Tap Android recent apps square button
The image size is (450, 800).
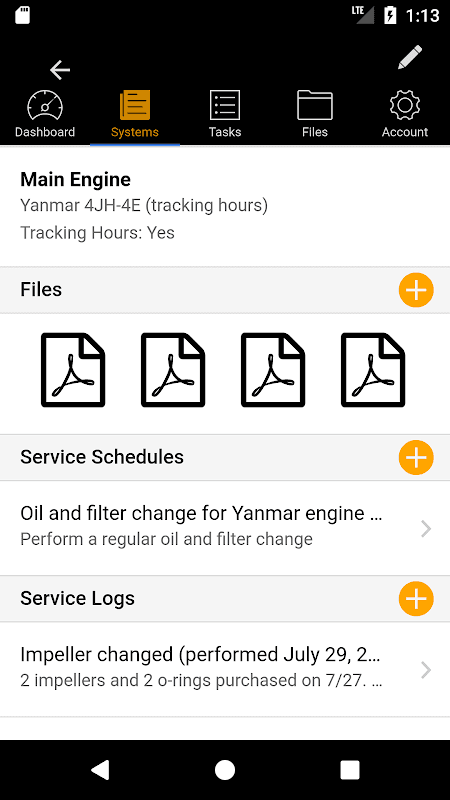[350, 769]
